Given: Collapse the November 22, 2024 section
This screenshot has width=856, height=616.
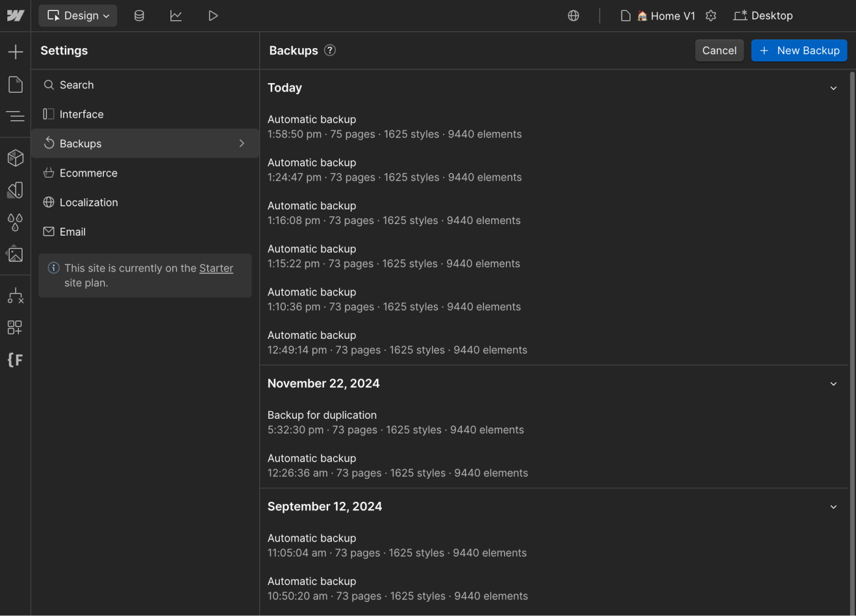Looking at the screenshot, I should point(833,383).
